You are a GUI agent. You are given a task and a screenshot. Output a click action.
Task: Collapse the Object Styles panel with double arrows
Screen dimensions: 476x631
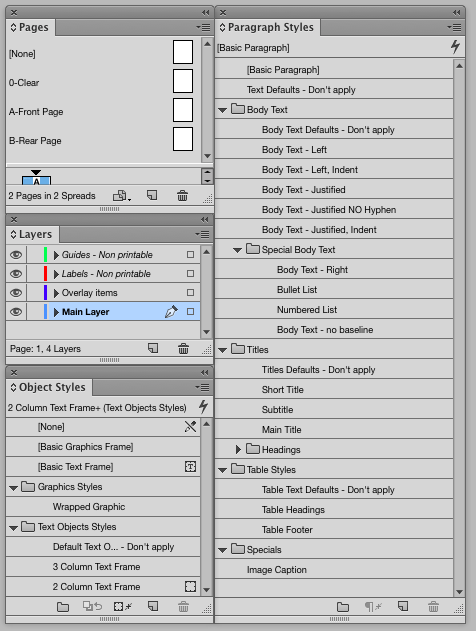click(x=205, y=373)
